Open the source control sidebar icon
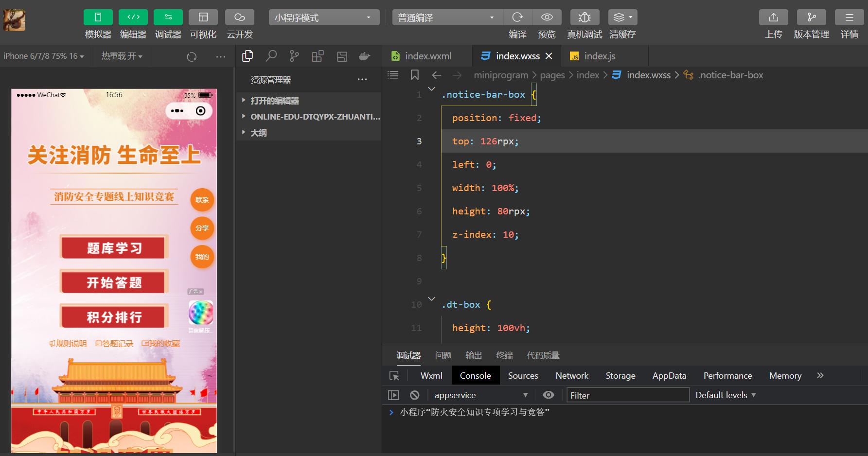The height and width of the screenshot is (456, 868). [294, 56]
